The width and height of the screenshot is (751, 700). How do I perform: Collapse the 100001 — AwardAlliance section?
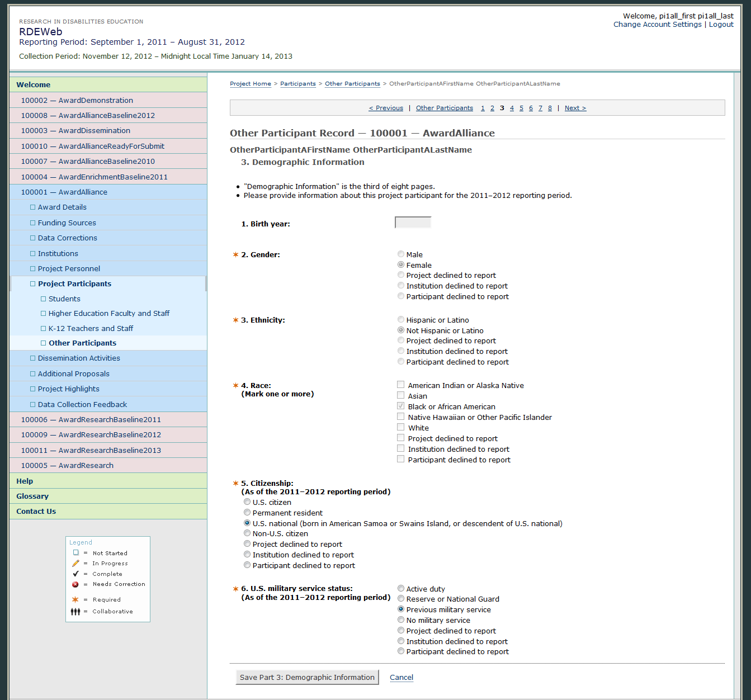pos(64,192)
